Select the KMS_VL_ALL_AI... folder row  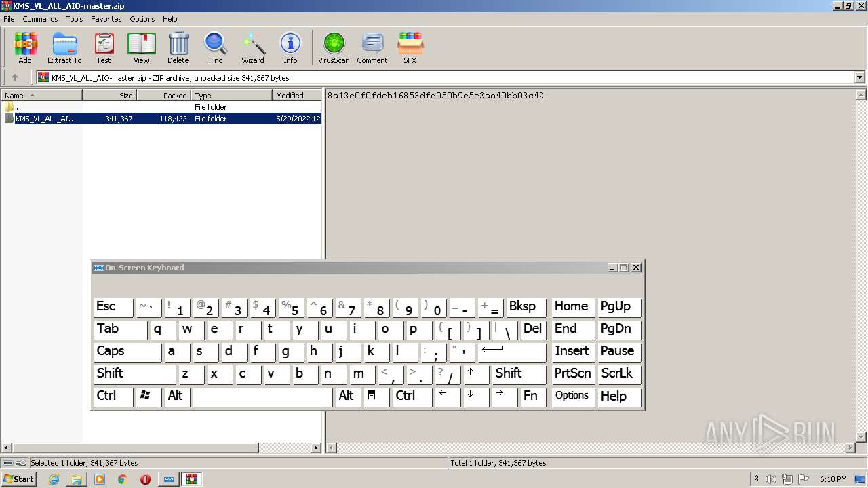tap(161, 119)
